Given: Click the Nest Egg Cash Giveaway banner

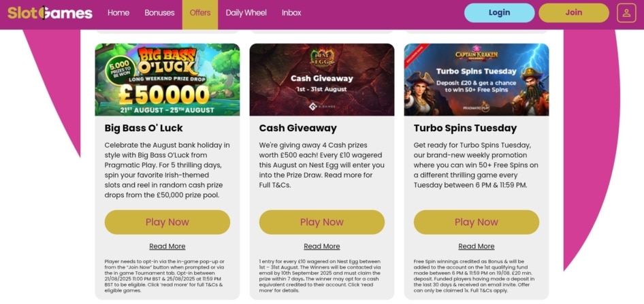Looking at the screenshot, I should (322, 80).
